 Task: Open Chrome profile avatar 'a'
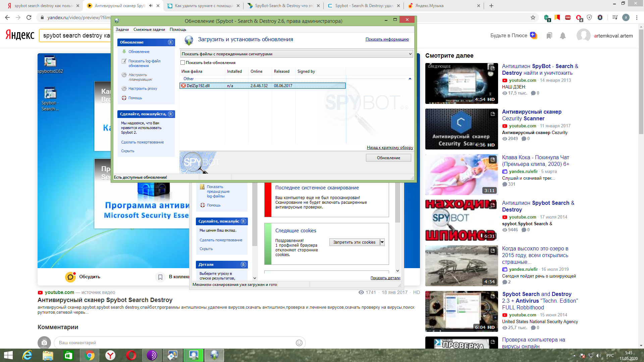(626, 17)
